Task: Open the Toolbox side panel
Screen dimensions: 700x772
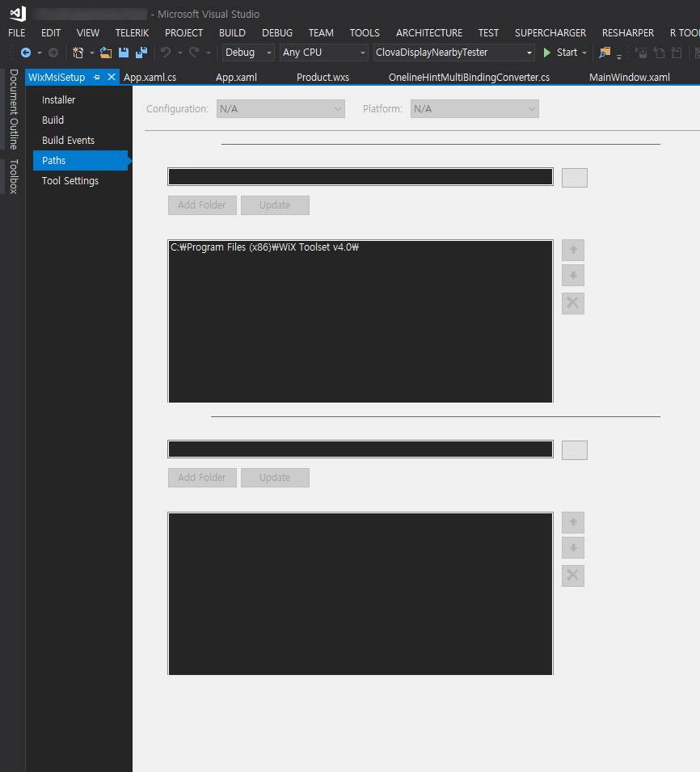Action: point(14,176)
